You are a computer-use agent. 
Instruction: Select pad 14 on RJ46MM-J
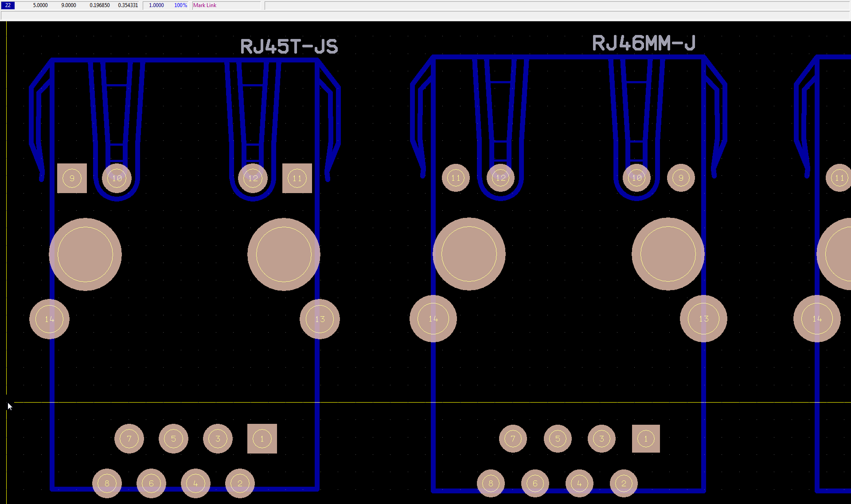point(433,319)
